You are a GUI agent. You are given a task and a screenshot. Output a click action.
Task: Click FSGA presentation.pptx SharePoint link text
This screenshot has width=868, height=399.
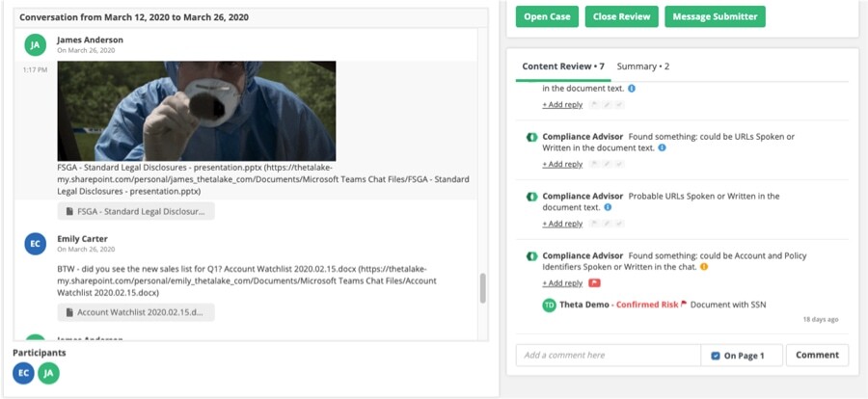(263, 178)
